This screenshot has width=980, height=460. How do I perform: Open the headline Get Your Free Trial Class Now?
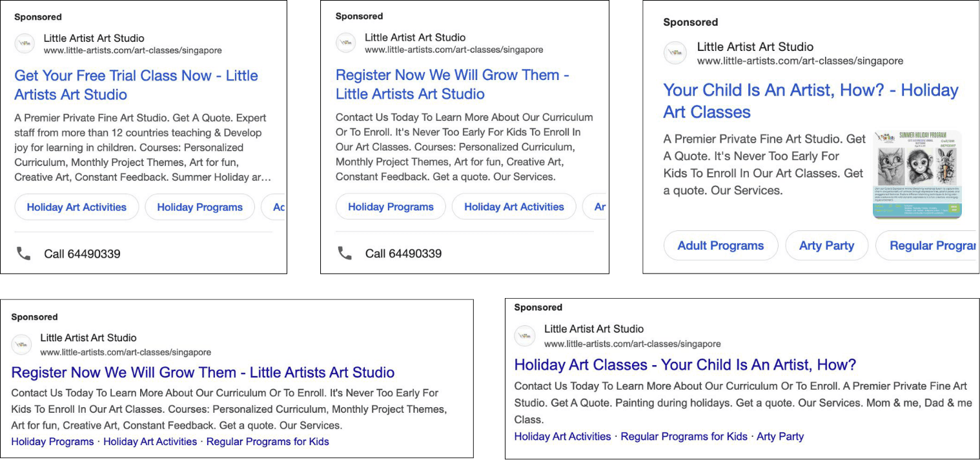click(x=136, y=85)
